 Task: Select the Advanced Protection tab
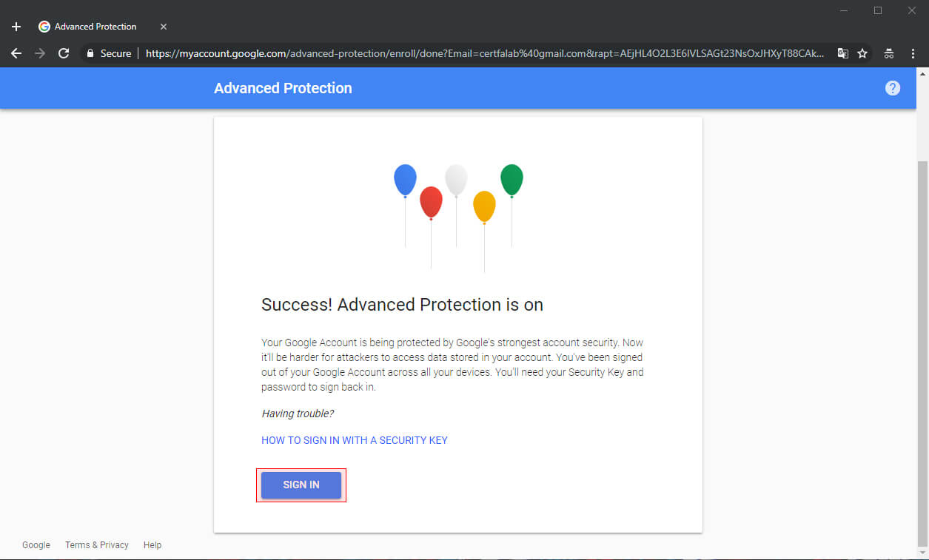point(95,27)
